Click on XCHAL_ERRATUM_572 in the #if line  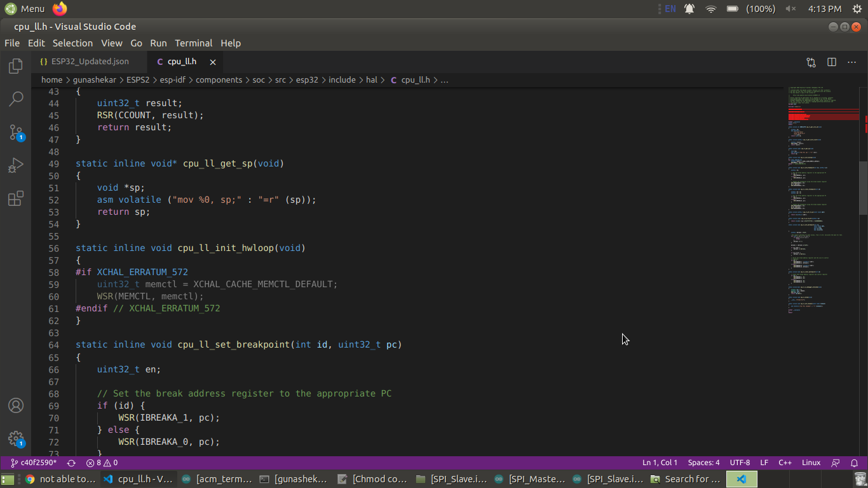142,272
